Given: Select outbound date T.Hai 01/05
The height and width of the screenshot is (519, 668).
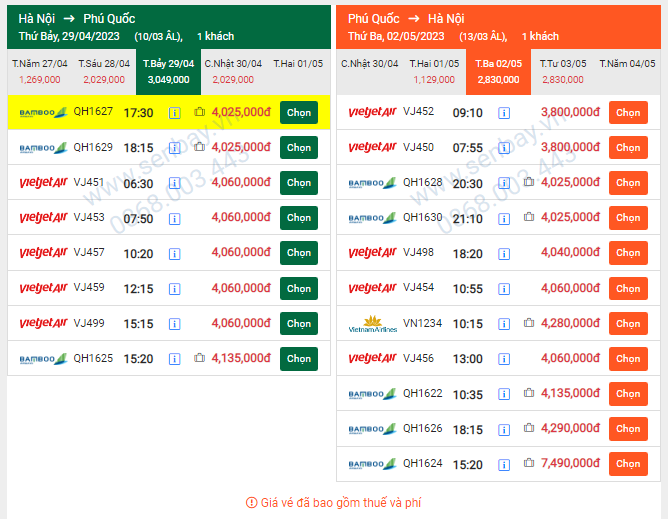Looking at the screenshot, I should click(298, 72).
